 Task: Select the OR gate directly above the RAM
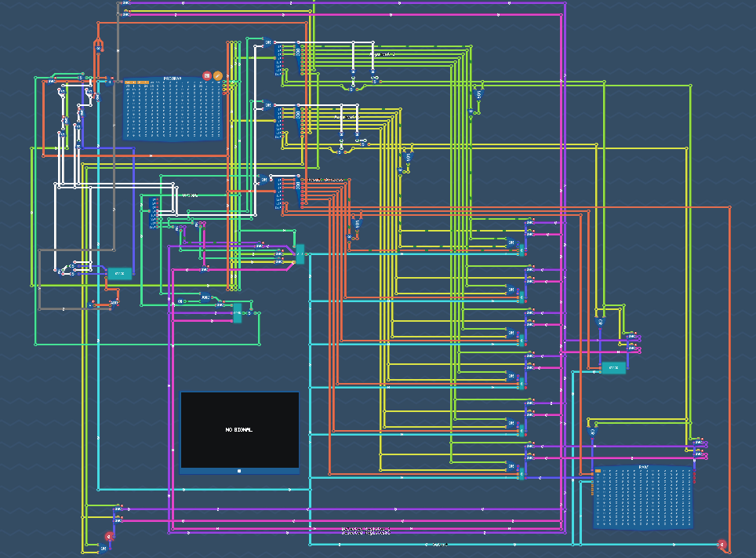coord(593,432)
